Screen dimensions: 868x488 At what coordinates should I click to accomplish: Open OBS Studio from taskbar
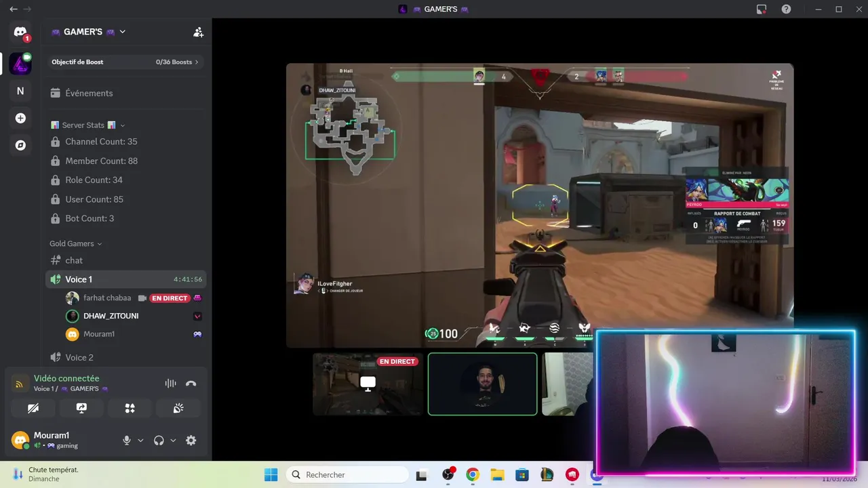[x=448, y=474]
